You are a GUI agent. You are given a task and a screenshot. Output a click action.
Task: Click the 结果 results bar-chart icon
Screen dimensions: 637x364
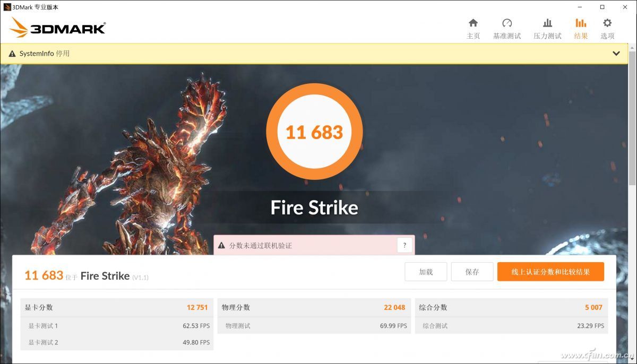[581, 23]
